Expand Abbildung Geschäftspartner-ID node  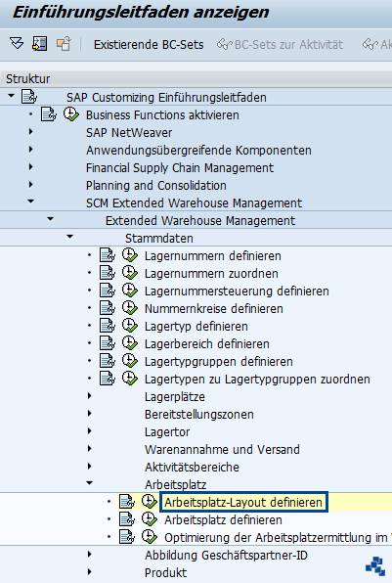[90, 555]
